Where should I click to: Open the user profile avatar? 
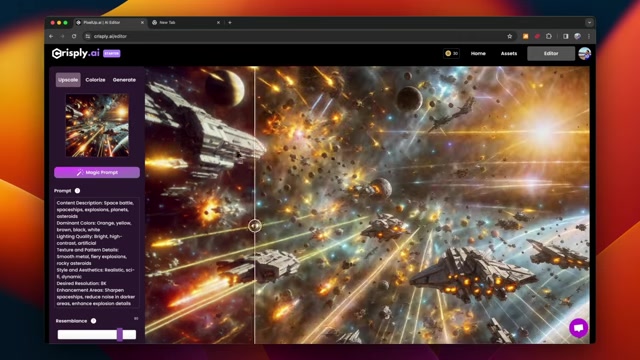coord(584,53)
